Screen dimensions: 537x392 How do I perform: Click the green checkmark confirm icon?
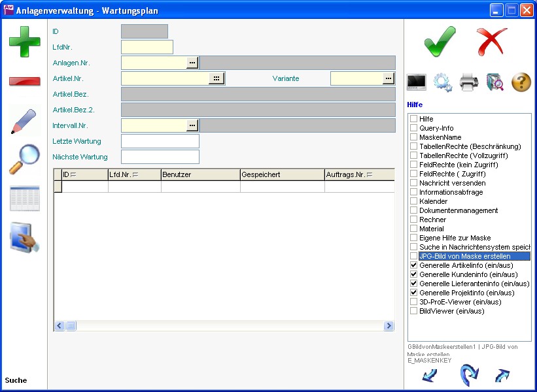[440, 42]
